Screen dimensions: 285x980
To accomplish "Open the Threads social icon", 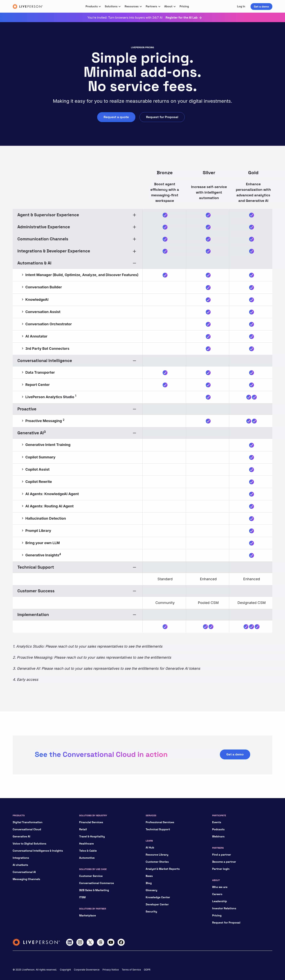I will click(101, 942).
